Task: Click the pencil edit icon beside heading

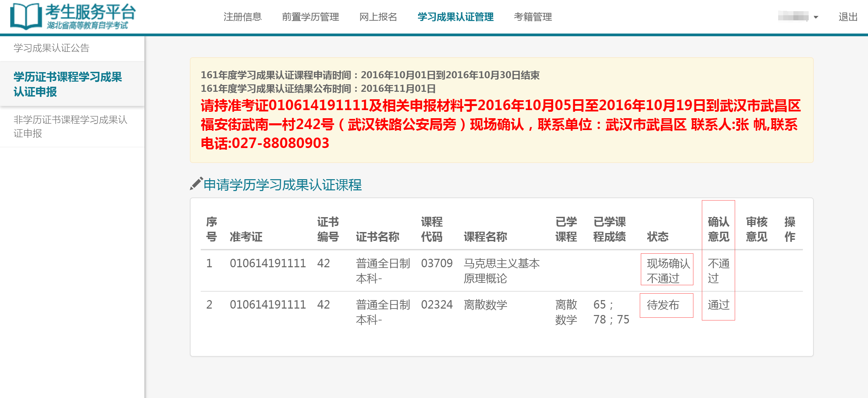Action: (196, 184)
